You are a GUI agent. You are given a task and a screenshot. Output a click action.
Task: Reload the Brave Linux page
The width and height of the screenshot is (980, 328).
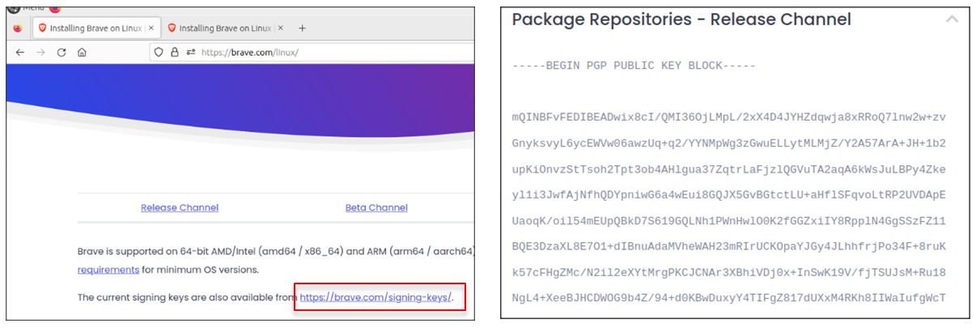(62, 52)
